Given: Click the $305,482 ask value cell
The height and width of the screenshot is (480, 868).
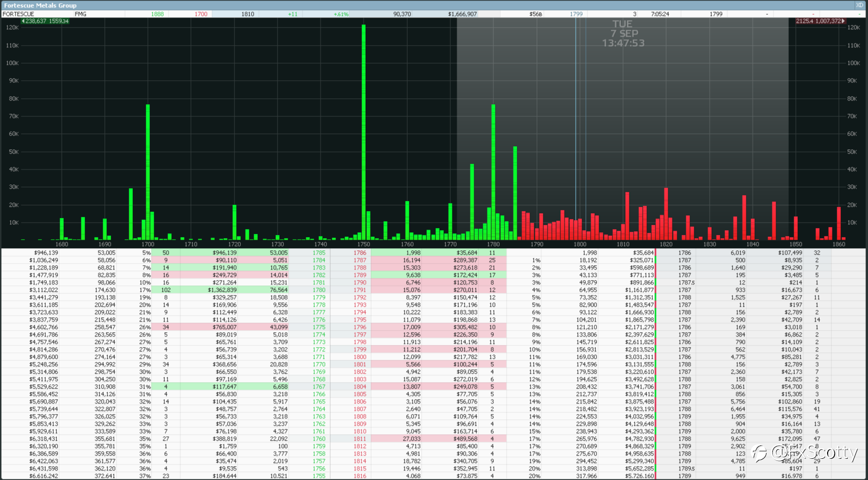Looking at the screenshot, I should pyautogui.click(x=465, y=327).
